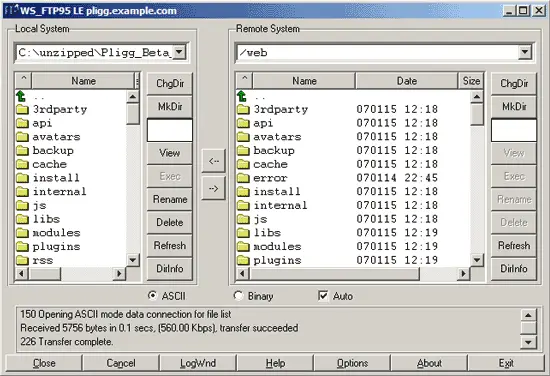Open the Options button
The image size is (550, 376).
point(352,363)
